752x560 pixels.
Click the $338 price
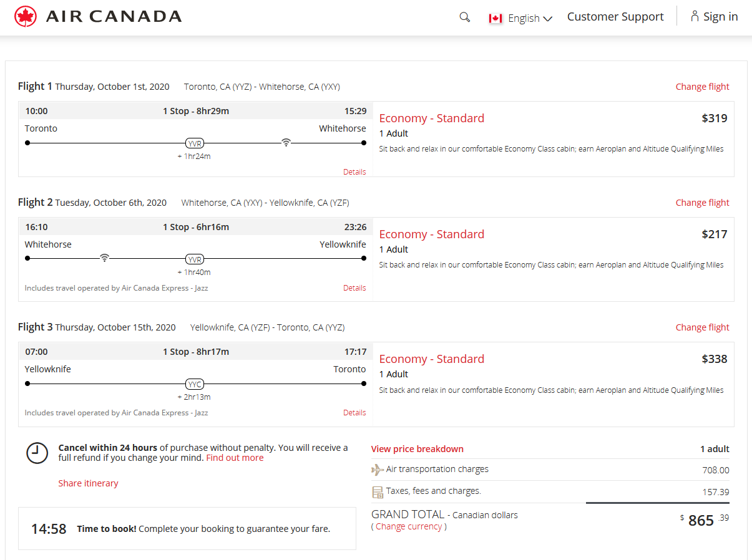(715, 359)
